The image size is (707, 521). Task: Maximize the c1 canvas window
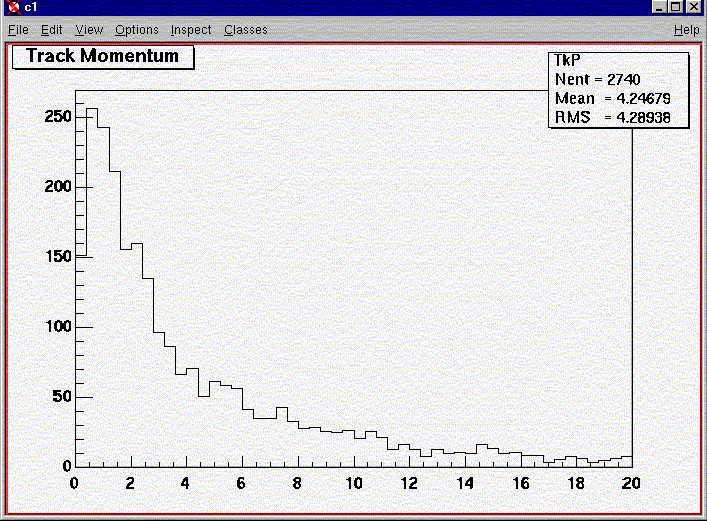click(676, 8)
